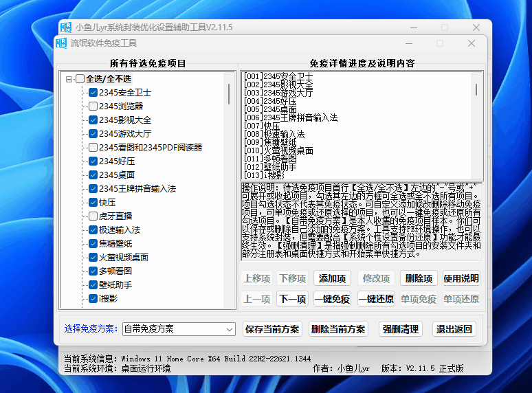The width and height of the screenshot is (532, 393).
Task: Click the 当前系统信息 status line
Action: pos(187,359)
